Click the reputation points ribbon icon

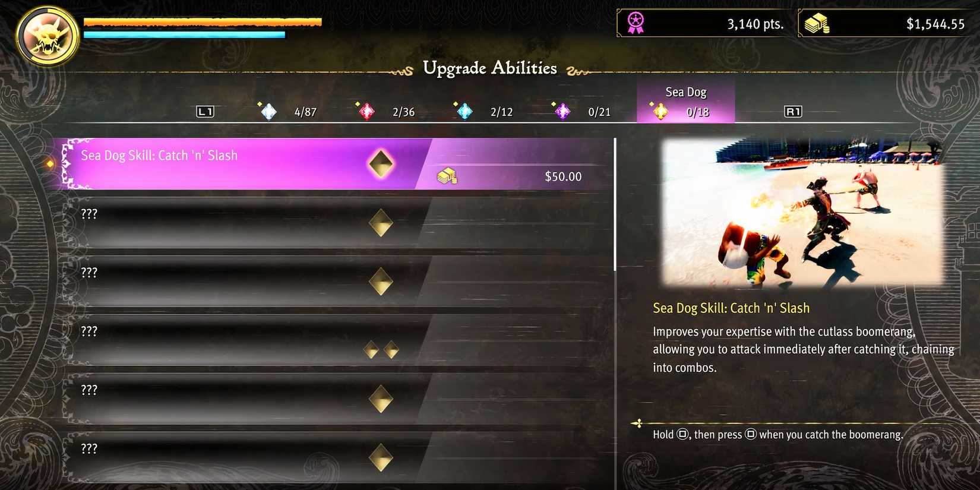coord(636,23)
